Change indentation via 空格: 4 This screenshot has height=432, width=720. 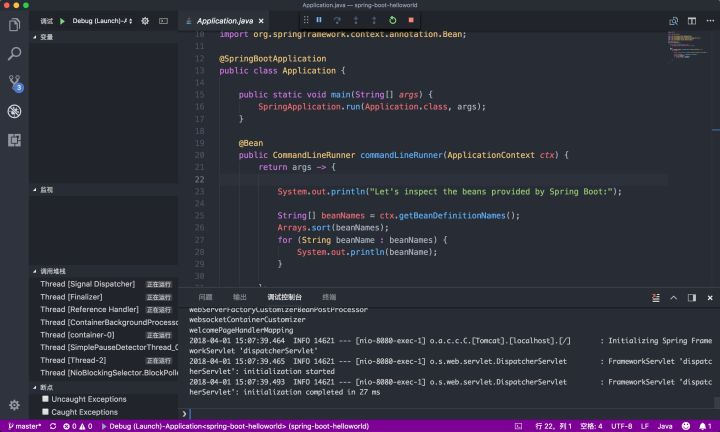(x=591, y=426)
